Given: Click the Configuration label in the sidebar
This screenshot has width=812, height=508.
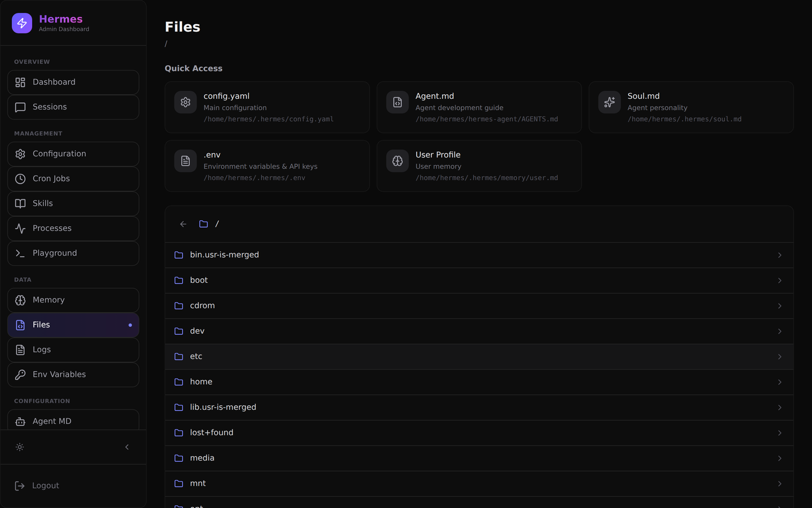Looking at the screenshot, I should 59,154.
